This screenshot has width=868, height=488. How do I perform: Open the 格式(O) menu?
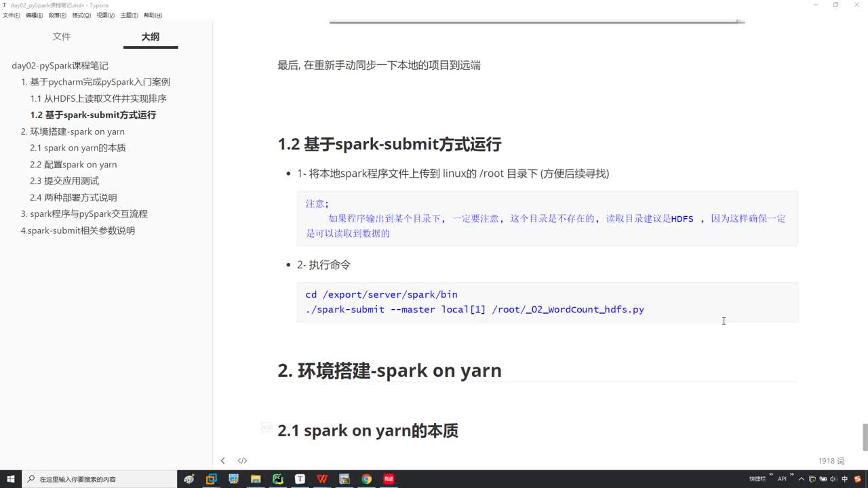[81, 15]
